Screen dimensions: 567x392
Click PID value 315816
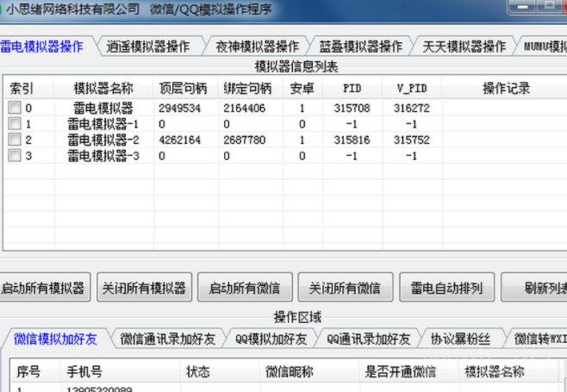(352, 140)
